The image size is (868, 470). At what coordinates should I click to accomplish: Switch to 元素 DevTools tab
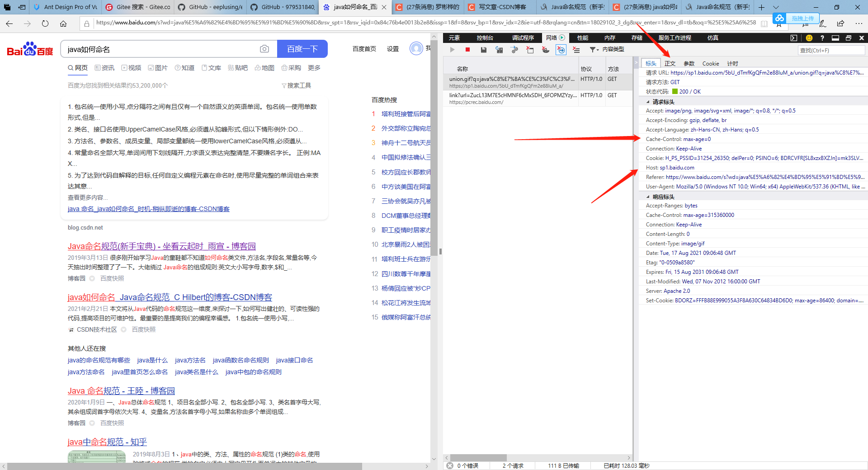coord(454,38)
